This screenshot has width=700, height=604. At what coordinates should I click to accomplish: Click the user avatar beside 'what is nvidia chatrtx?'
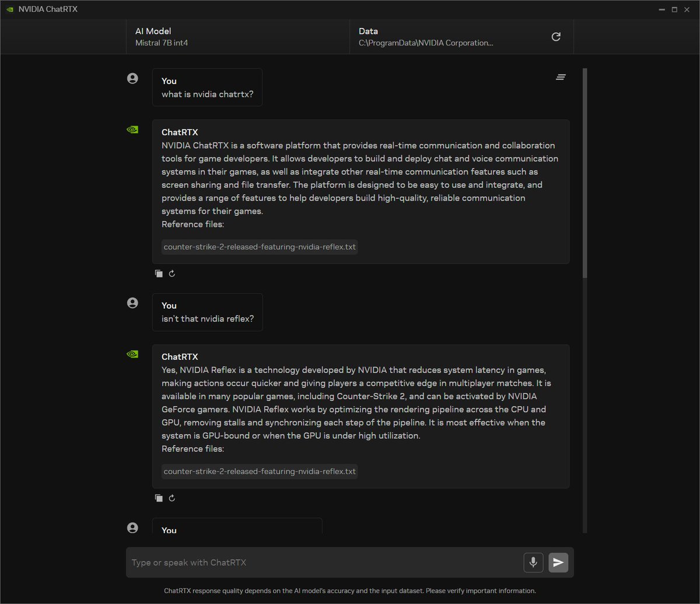[x=132, y=78]
